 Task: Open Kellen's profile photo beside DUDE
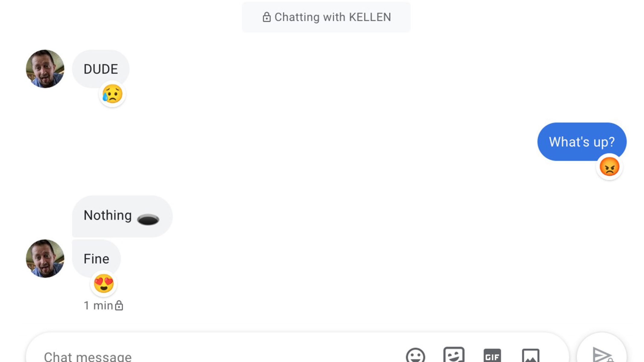click(45, 69)
